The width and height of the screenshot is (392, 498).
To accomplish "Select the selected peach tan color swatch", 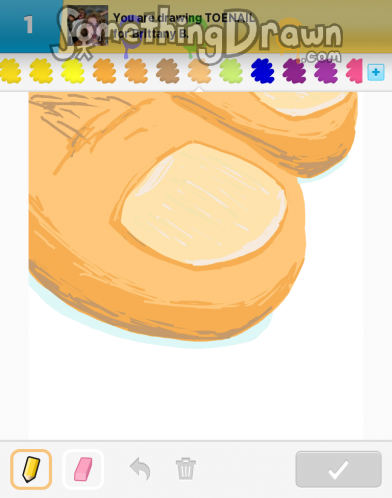I will (x=199, y=71).
